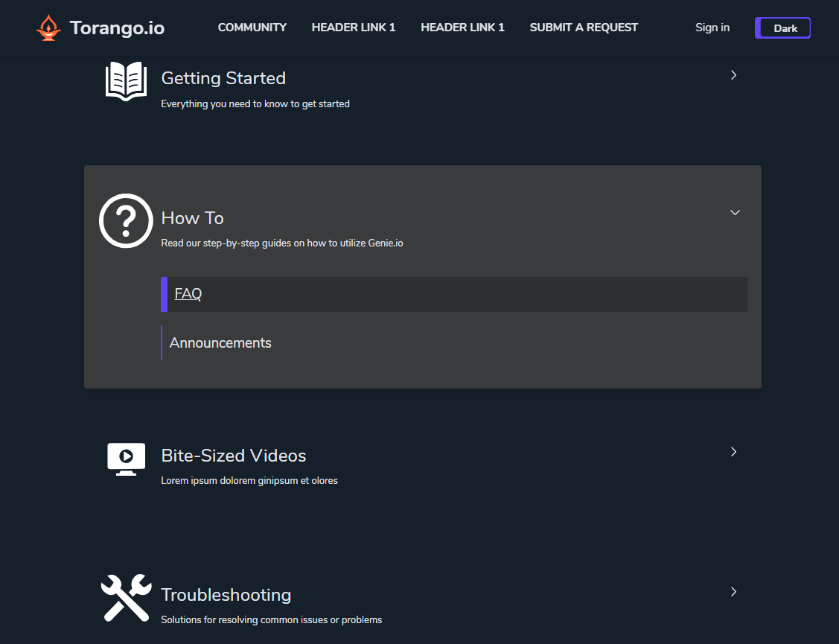Viewport: 839px width, 644px height.
Task: Click the Getting Started open book icon
Action: coord(126,80)
